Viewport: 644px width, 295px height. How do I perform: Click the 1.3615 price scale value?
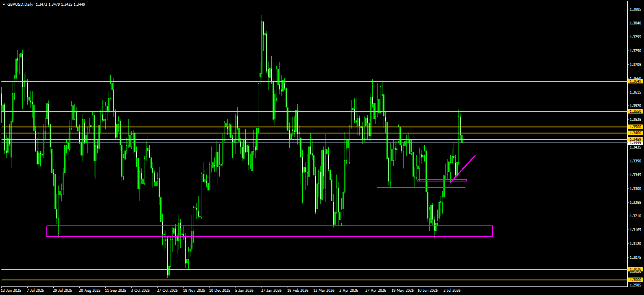(x=635, y=92)
